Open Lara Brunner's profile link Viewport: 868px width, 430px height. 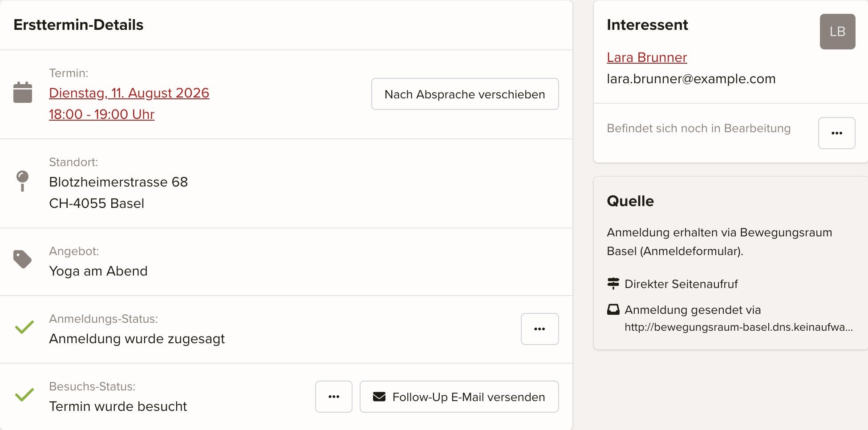647,57
